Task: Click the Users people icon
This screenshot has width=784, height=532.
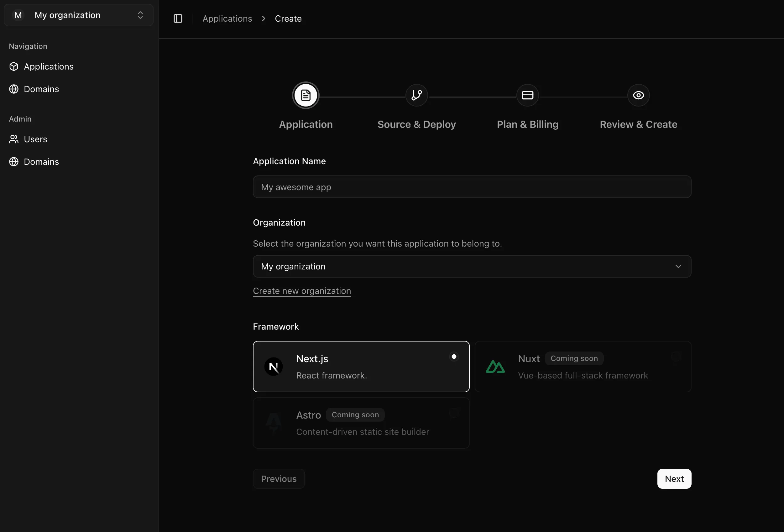Action: tap(14, 139)
